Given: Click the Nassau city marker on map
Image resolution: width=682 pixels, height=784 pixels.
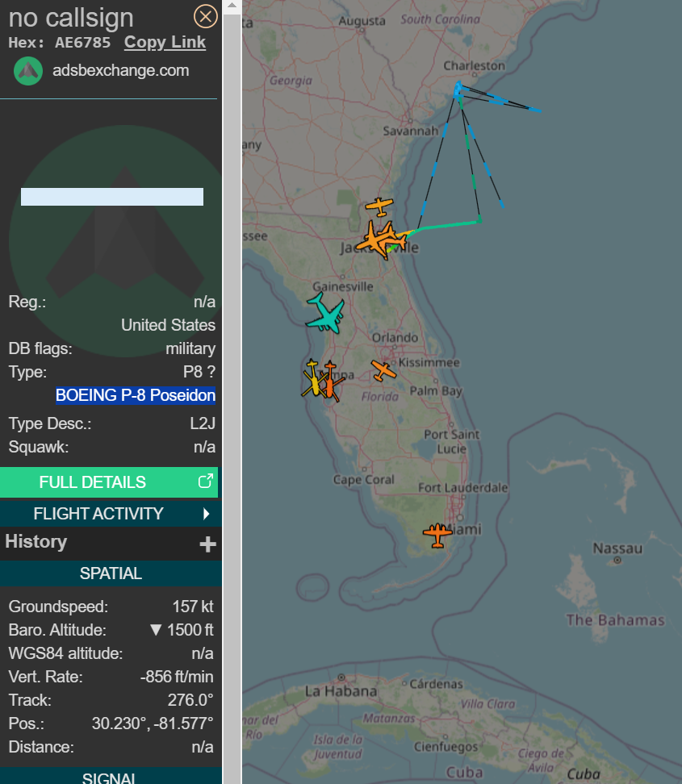Looking at the screenshot, I should click(617, 561).
